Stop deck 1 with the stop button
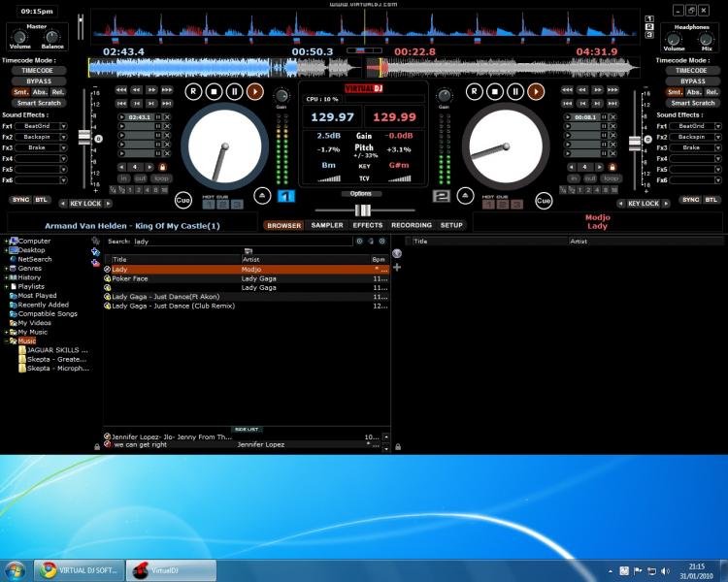The height and width of the screenshot is (582, 728). point(215,91)
